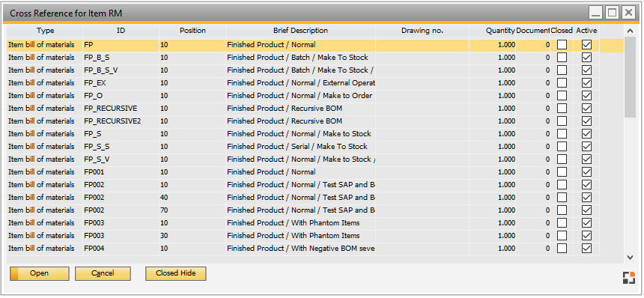Viewport: 644px width, 298px height.
Task: Uncheck the Active box for FP_EX row
Action: point(586,83)
